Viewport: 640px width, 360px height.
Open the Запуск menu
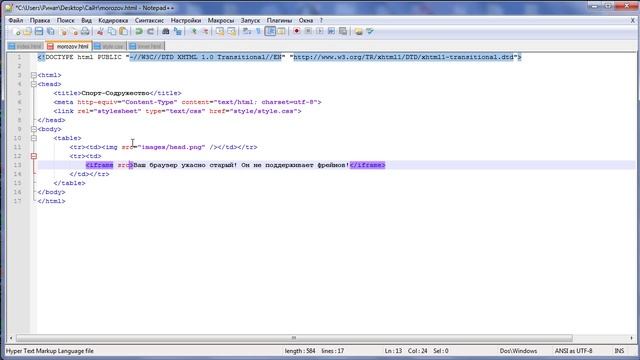[250, 20]
